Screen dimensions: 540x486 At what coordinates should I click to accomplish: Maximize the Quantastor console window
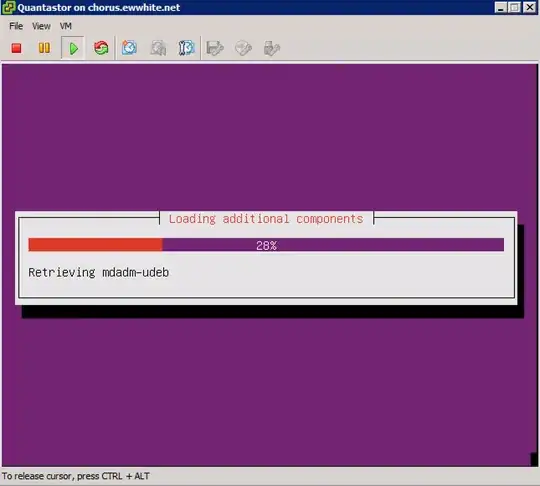(515, 7)
